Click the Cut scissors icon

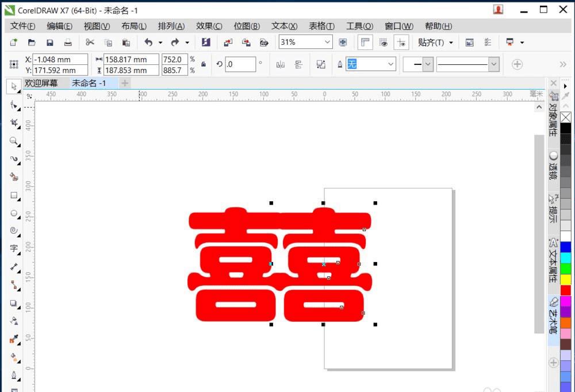coord(90,43)
